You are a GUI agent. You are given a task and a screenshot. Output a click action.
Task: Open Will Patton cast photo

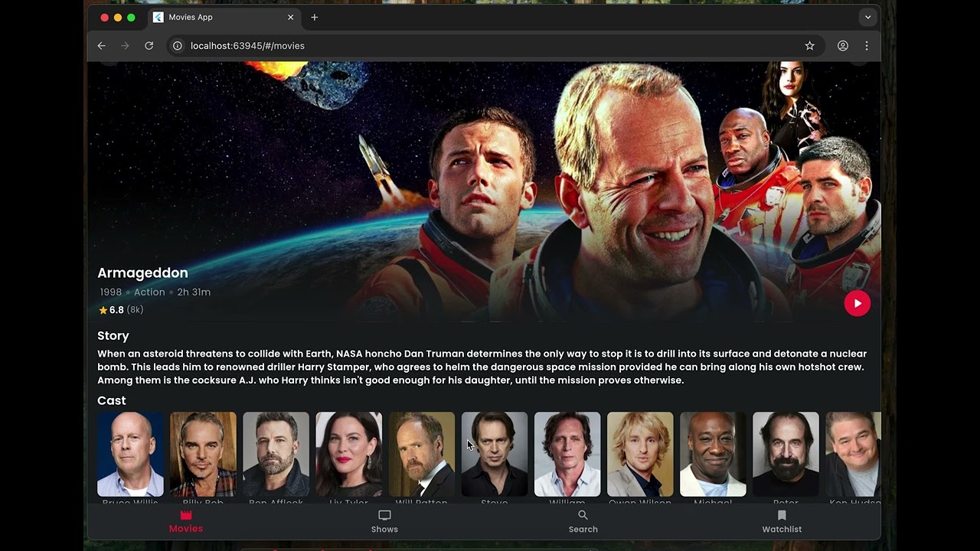421,454
